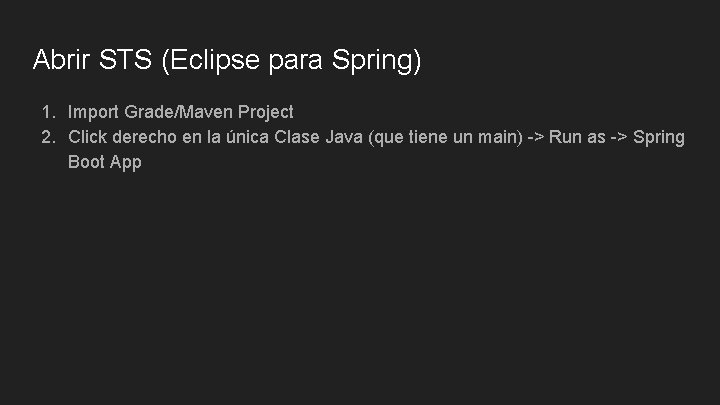Click the first '->' arrow before 'Run as'
The image size is (720, 405).
pos(535,137)
